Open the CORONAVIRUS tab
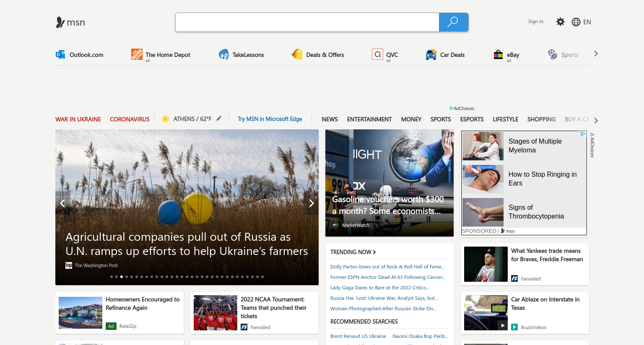This screenshot has width=644, height=345. tap(130, 119)
